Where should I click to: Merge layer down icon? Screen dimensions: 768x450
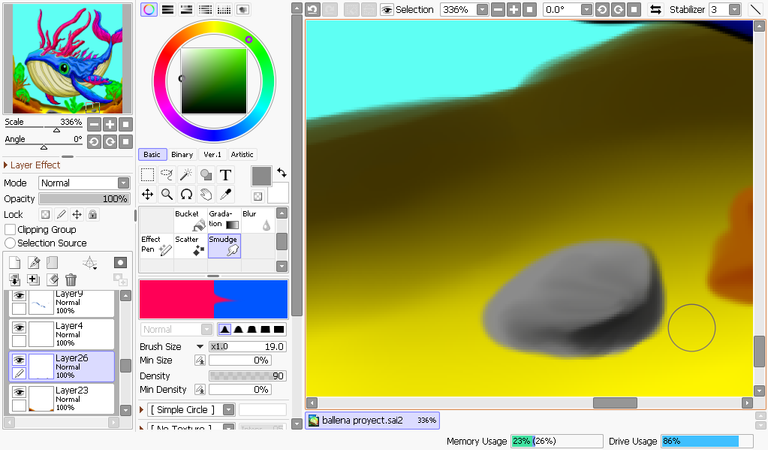(x=15, y=280)
